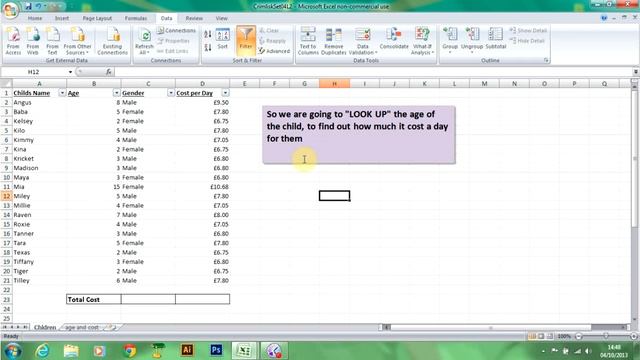Switch to Normal view button

click(532, 336)
